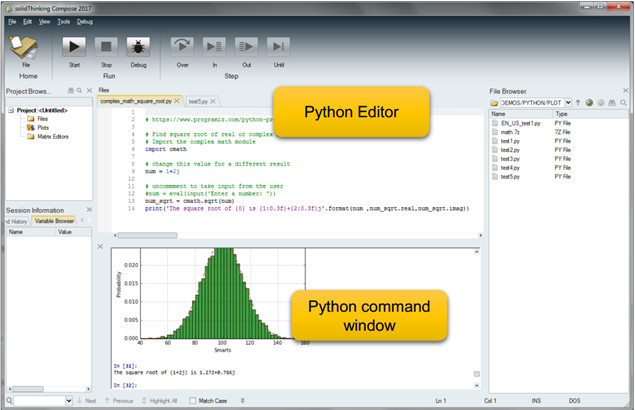635x410 pixels.
Task: Open the find search box dropdown
Action: (x=67, y=400)
